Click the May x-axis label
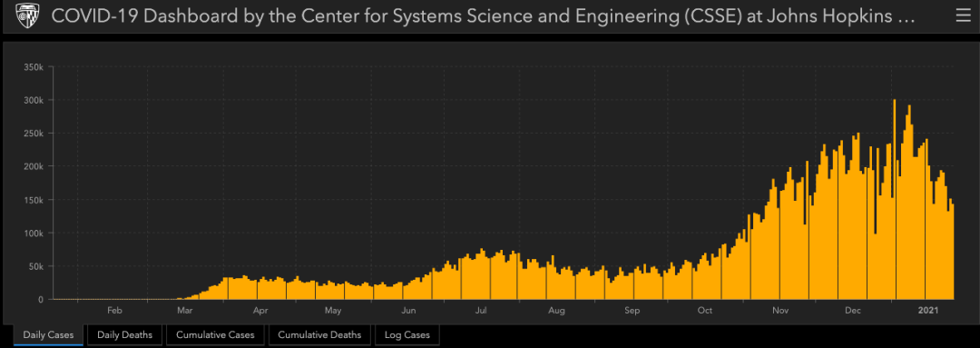 tap(333, 310)
